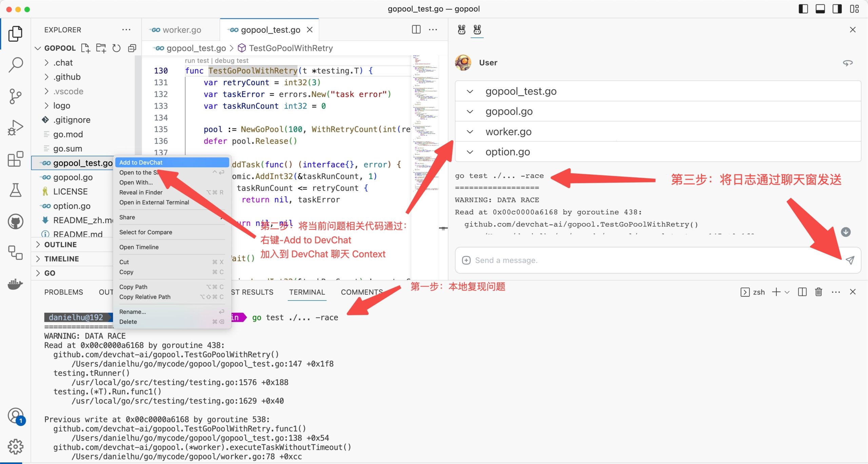Click the Run and Debug icon in sidebar
Screen dimensions: 868x464
click(x=16, y=128)
